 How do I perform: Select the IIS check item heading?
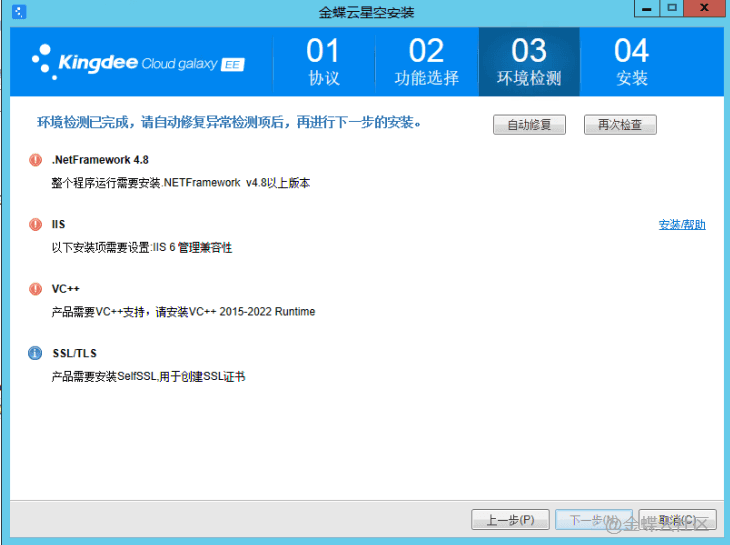[x=58, y=224]
